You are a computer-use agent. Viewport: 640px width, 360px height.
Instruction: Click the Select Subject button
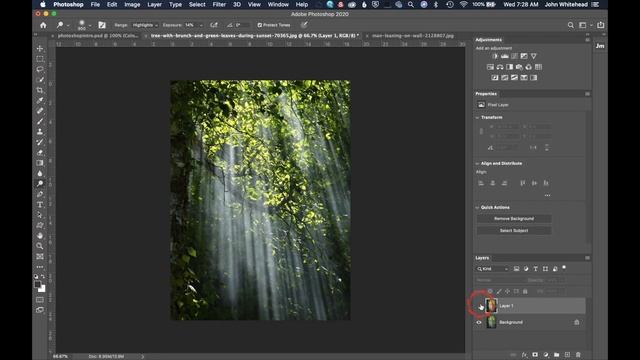tap(514, 231)
